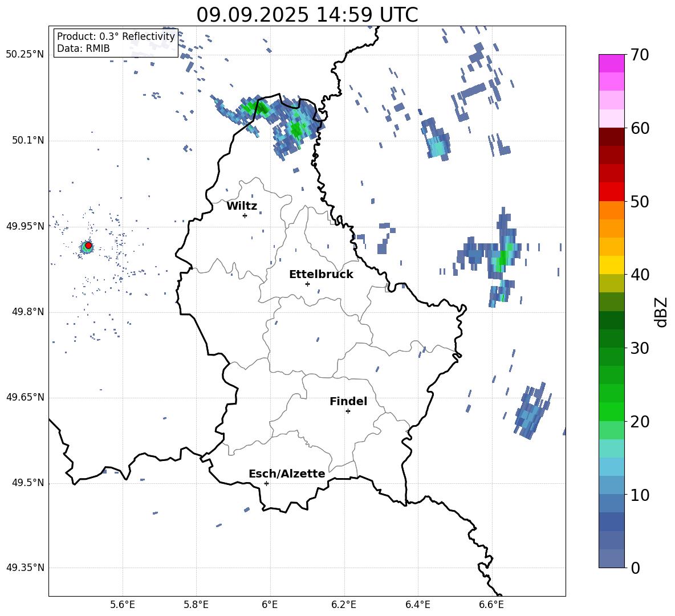This screenshot has height=616, width=675.
Task: Click the 6.4°E longitude label
Action: tap(417, 605)
